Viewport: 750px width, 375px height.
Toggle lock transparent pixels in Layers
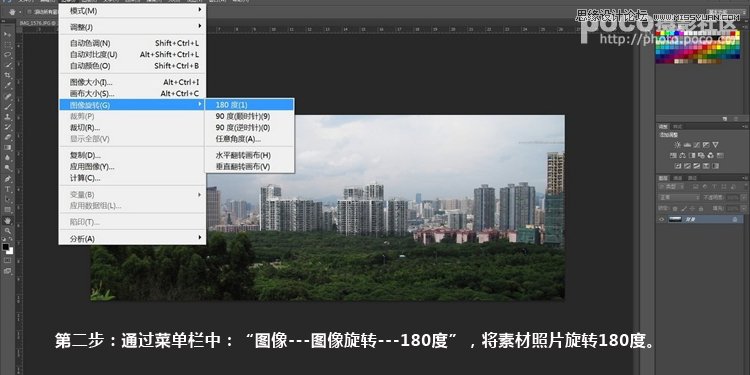674,209
